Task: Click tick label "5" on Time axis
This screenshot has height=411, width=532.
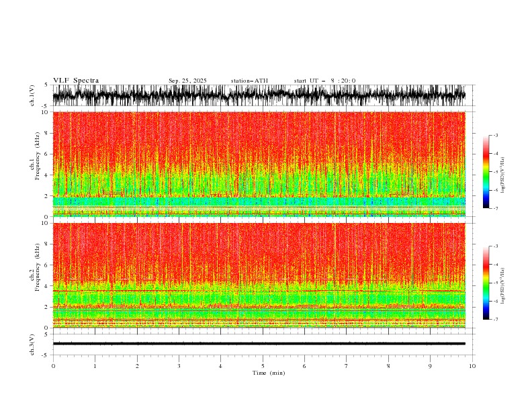Action: coord(263,366)
